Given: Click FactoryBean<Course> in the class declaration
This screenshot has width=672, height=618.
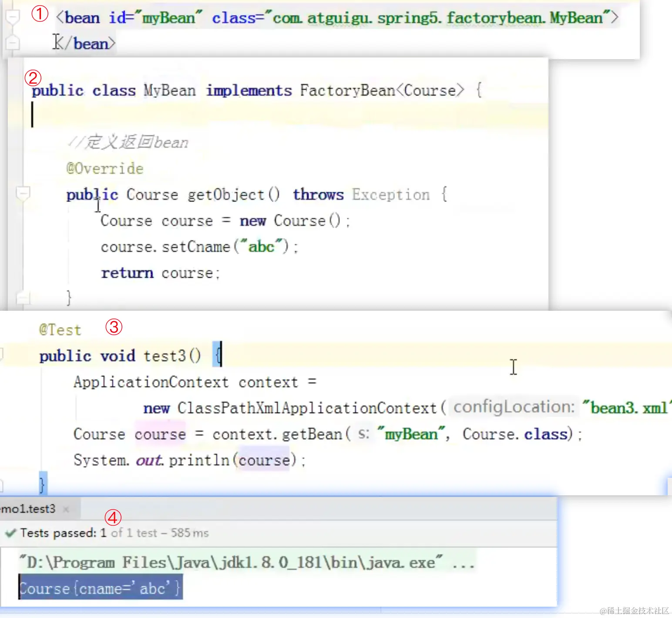Looking at the screenshot, I should 382,91.
